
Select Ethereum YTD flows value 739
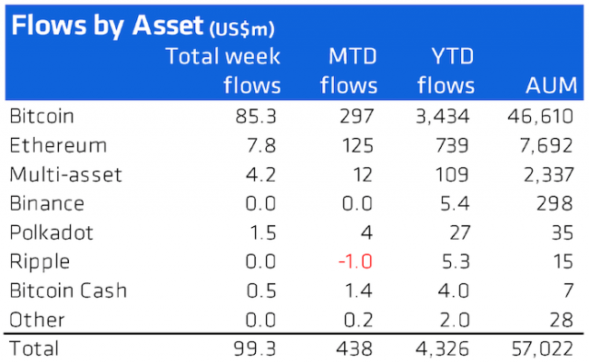tap(452, 145)
